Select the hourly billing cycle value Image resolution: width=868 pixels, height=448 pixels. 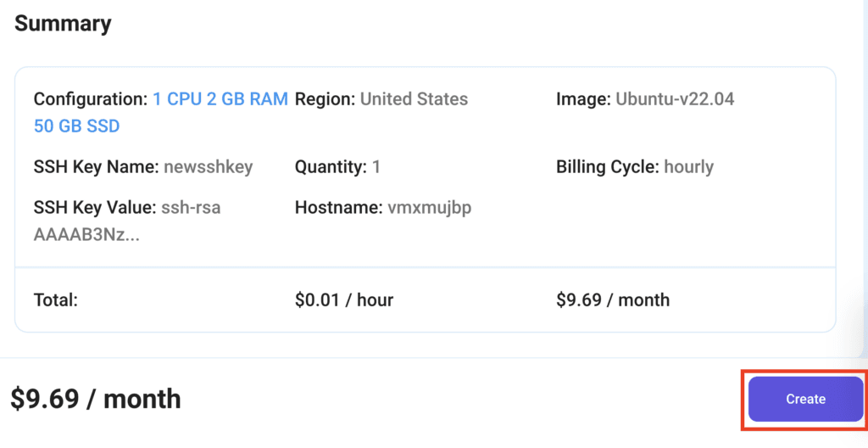[688, 167]
